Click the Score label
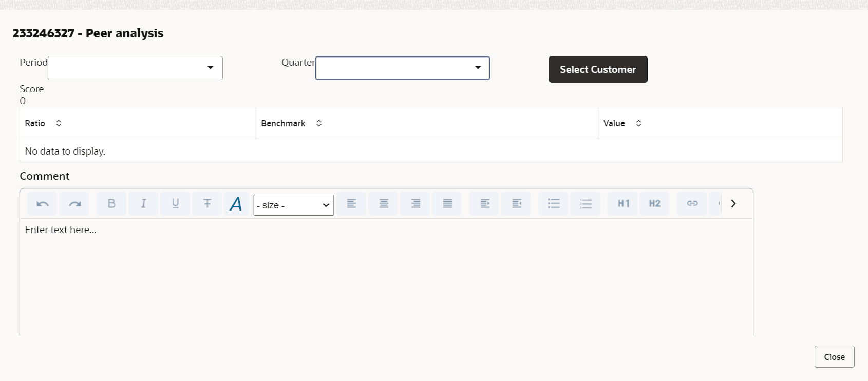The width and height of the screenshot is (868, 381). (32, 89)
